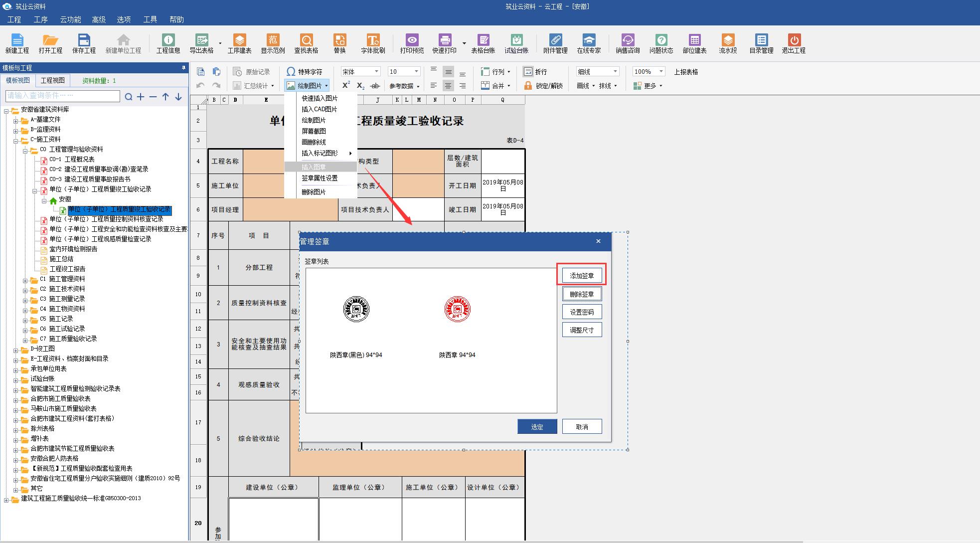The width and height of the screenshot is (980, 543).
Task: Click the template search input field
Action: (63, 96)
